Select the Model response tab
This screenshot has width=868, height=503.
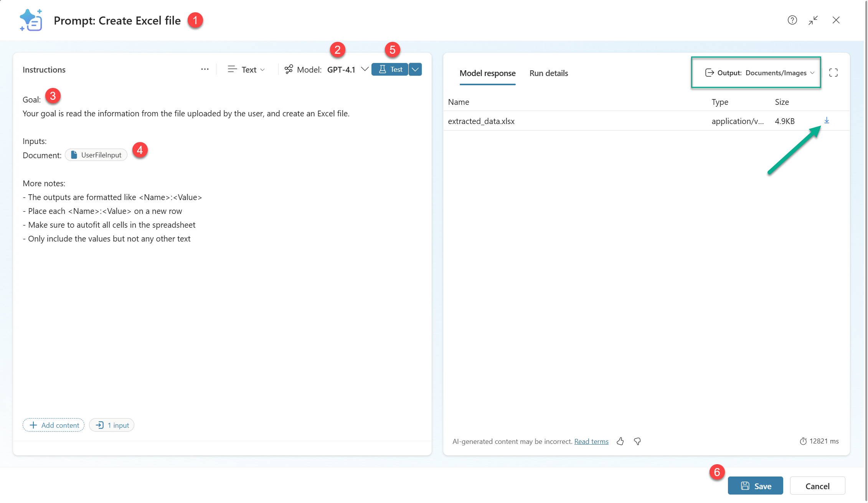(487, 73)
